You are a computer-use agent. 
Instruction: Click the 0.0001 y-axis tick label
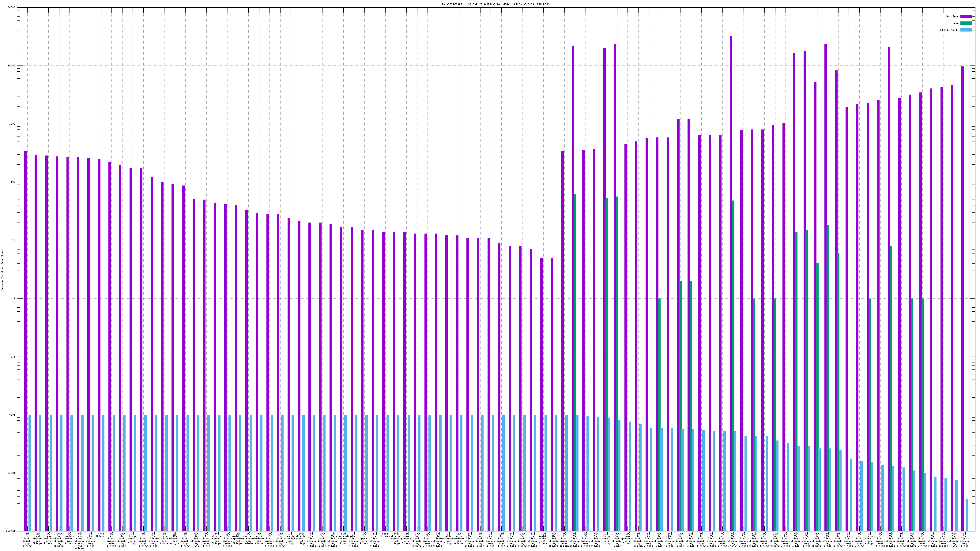click(11, 531)
